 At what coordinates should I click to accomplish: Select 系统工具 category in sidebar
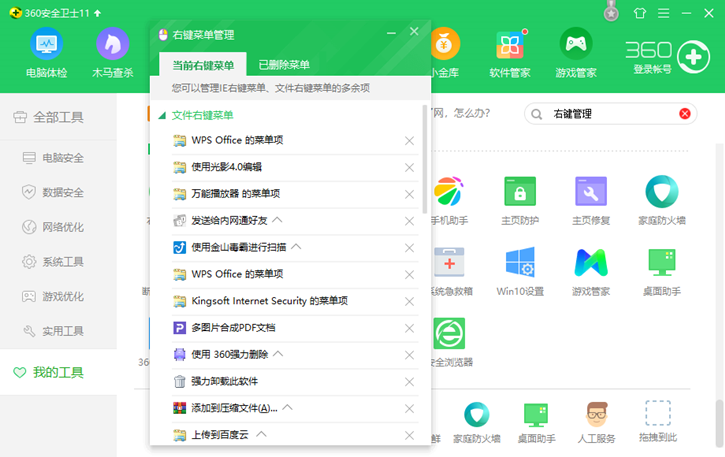pos(58,262)
